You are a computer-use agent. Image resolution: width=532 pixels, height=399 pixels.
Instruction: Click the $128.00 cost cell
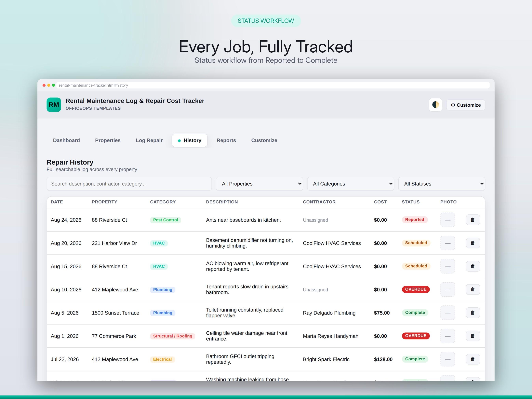pyautogui.click(x=383, y=359)
